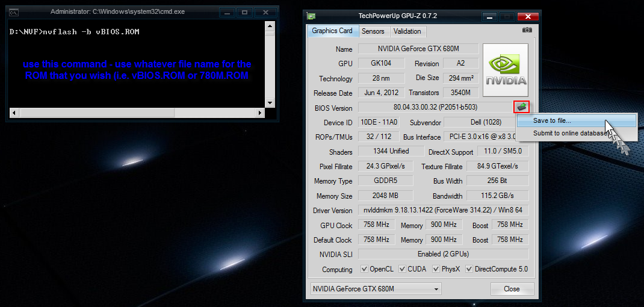Click cmd vertical scrollbar up arrow
This screenshot has height=307, width=644.
coord(270,26)
